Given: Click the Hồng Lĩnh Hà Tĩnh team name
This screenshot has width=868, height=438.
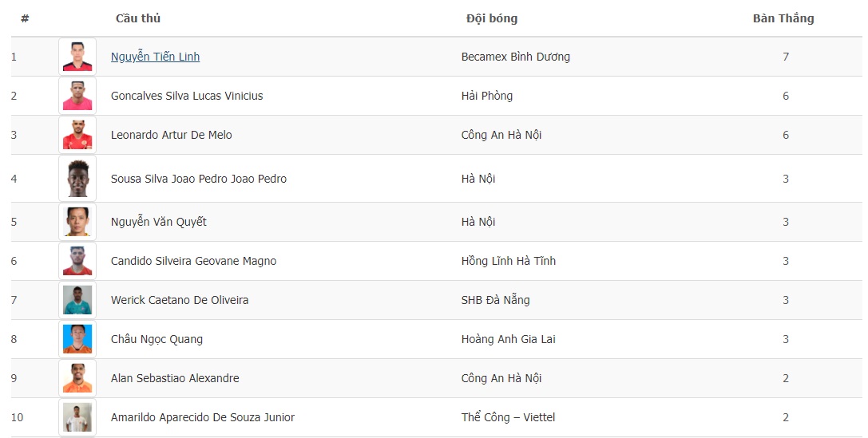Looking at the screenshot, I should click(509, 261).
